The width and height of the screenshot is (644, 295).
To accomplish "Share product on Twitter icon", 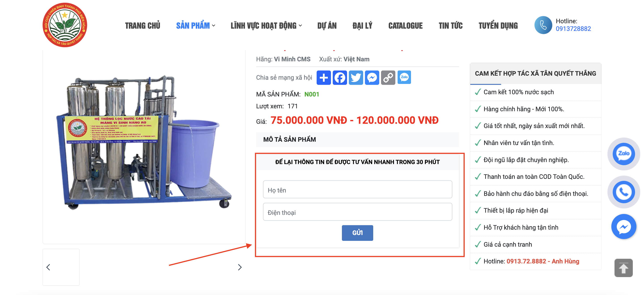I will 356,78.
